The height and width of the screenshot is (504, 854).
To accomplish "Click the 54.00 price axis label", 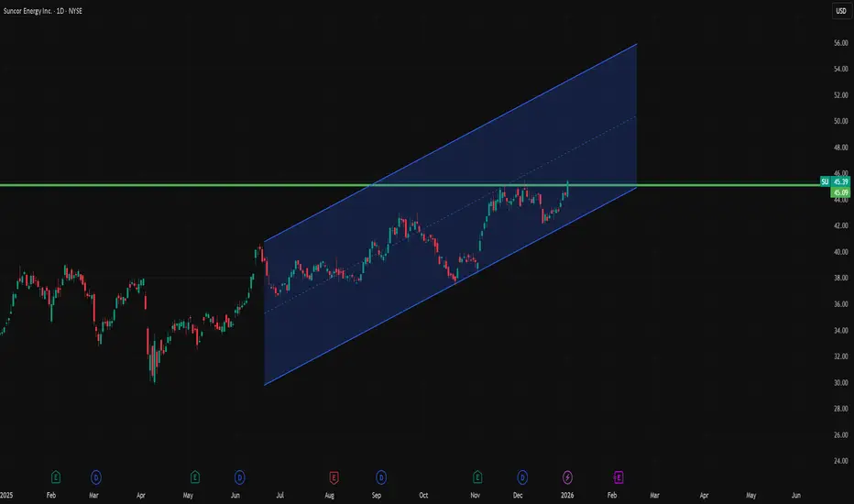I will (841, 70).
